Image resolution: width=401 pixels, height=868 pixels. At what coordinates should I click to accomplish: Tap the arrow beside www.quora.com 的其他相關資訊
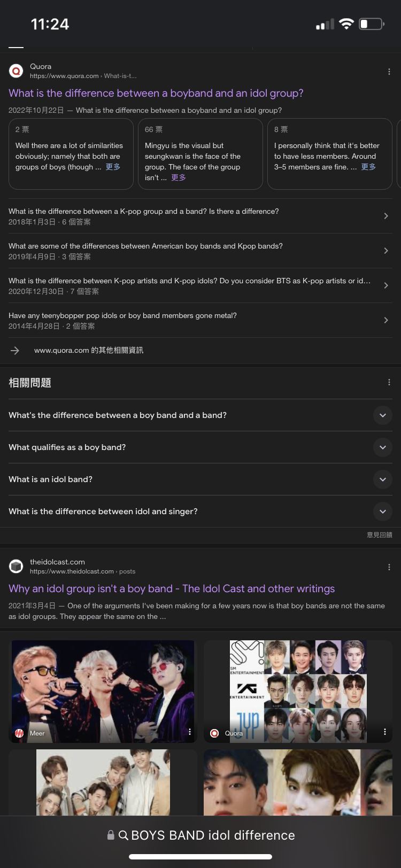15,351
